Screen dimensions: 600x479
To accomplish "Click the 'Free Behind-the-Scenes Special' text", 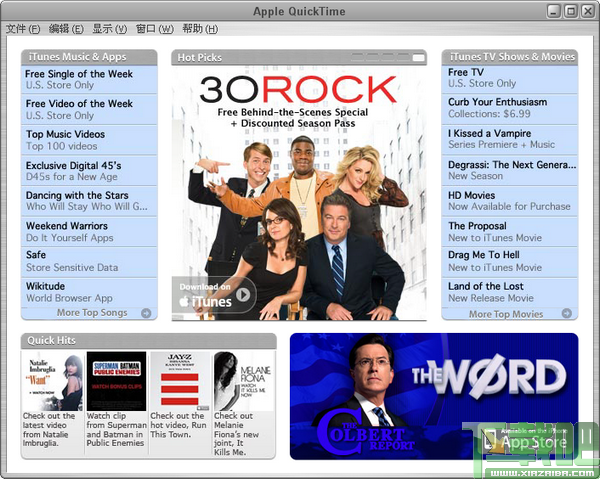I will (293, 112).
